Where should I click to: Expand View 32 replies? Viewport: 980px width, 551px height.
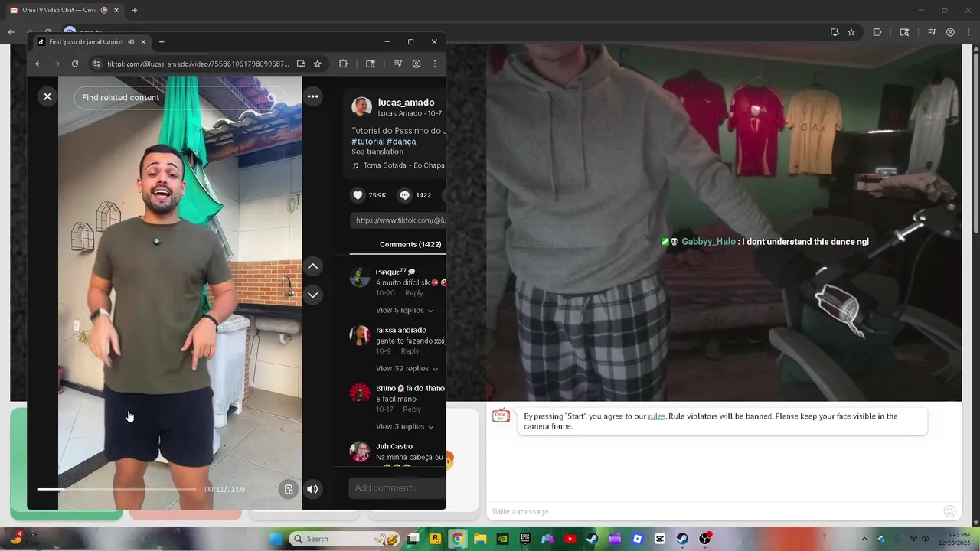tap(407, 368)
